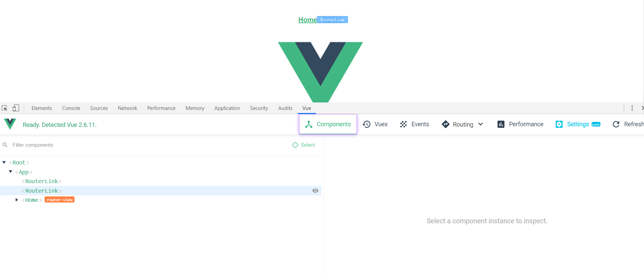Select the Root component
Image resolution: width=644 pixels, height=274 pixels.
(x=19, y=163)
